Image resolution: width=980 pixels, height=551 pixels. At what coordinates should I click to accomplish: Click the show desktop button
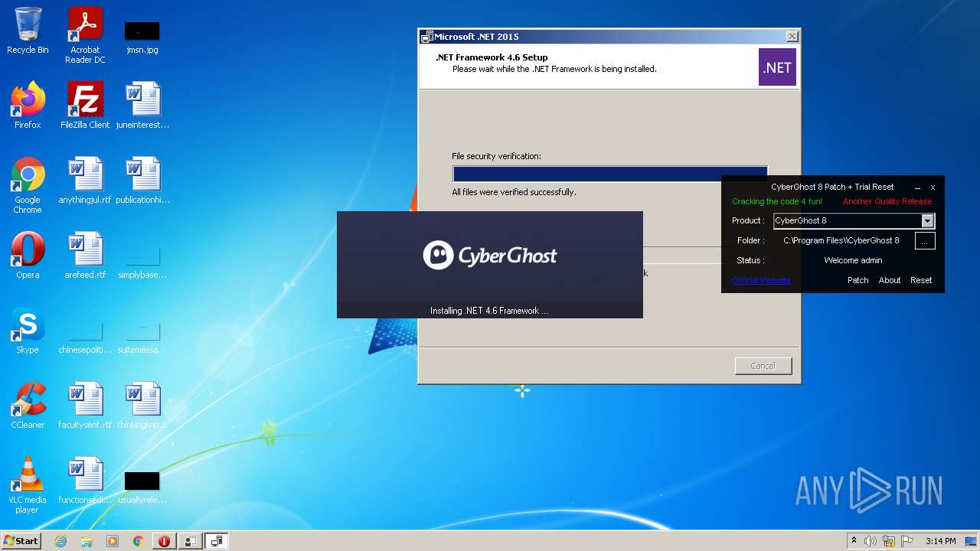pos(972,541)
